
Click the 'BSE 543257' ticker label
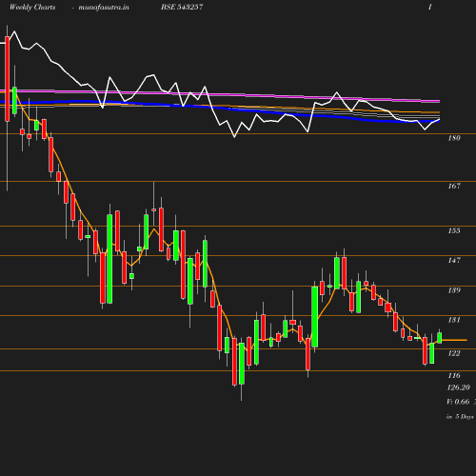(182, 7)
